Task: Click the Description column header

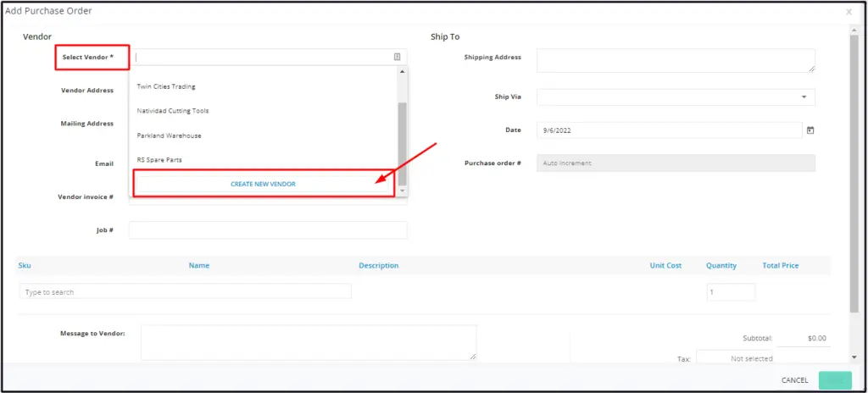Action: pyautogui.click(x=379, y=266)
